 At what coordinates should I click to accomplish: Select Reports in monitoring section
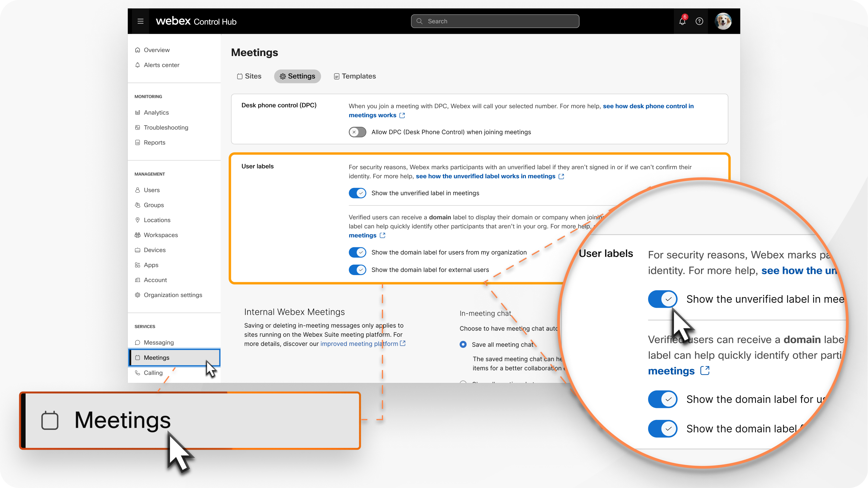coord(153,142)
